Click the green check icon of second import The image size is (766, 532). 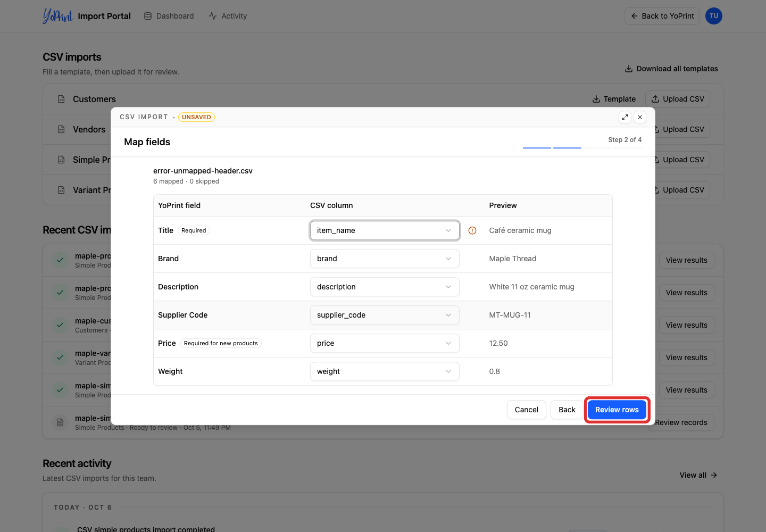60,293
